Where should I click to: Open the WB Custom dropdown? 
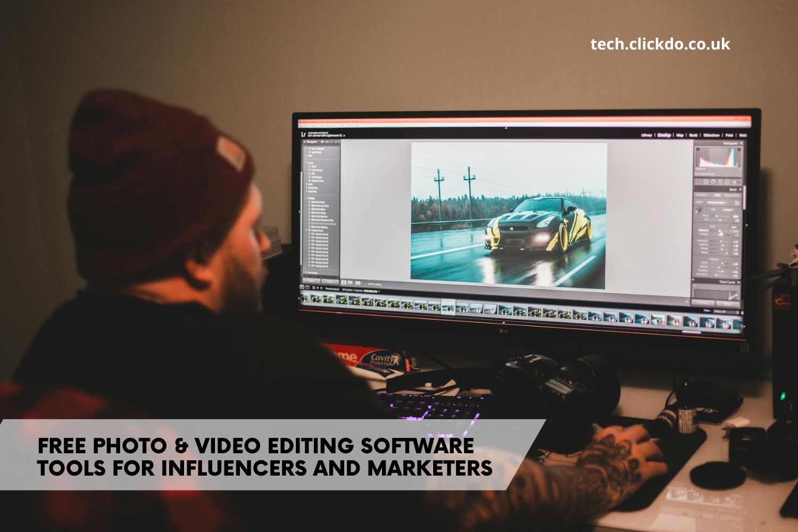tap(728, 210)
